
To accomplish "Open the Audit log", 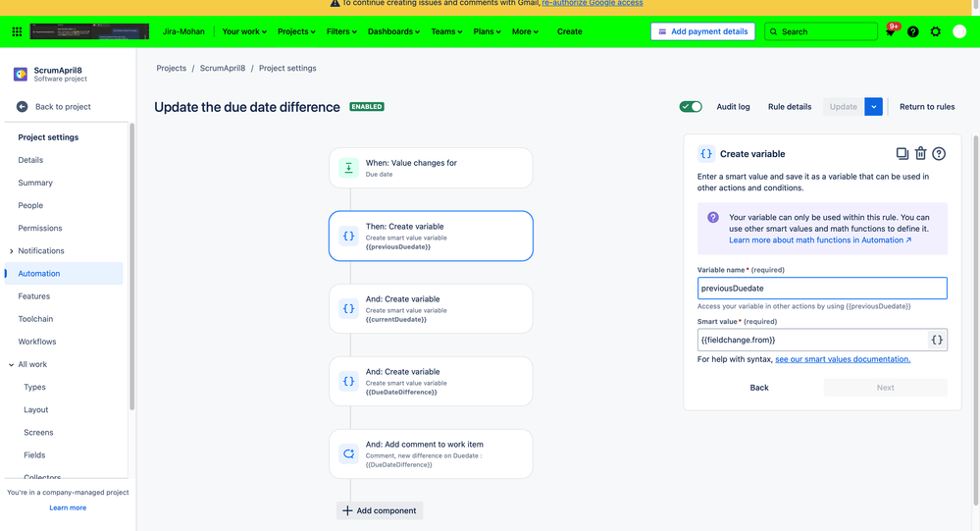I will (733, 106).
